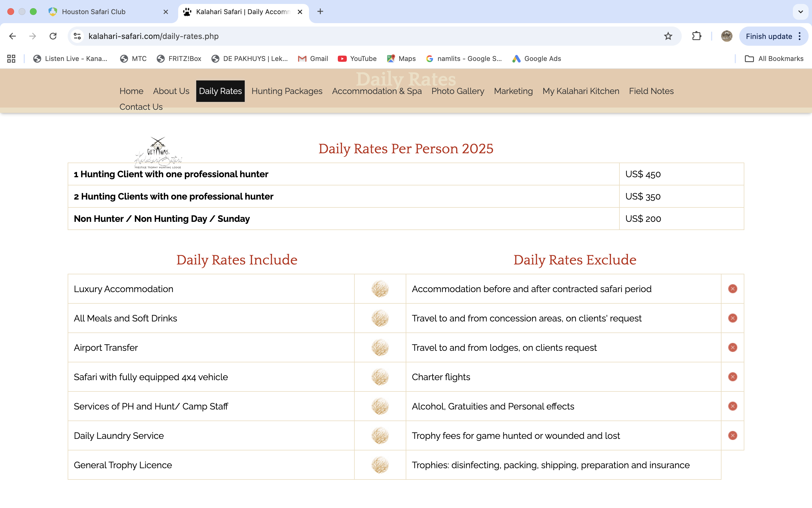The width and height of the screenshot is (812, 508).
Task: Open the FRITZ!Box bookmark
Action: tap(179, 58)
